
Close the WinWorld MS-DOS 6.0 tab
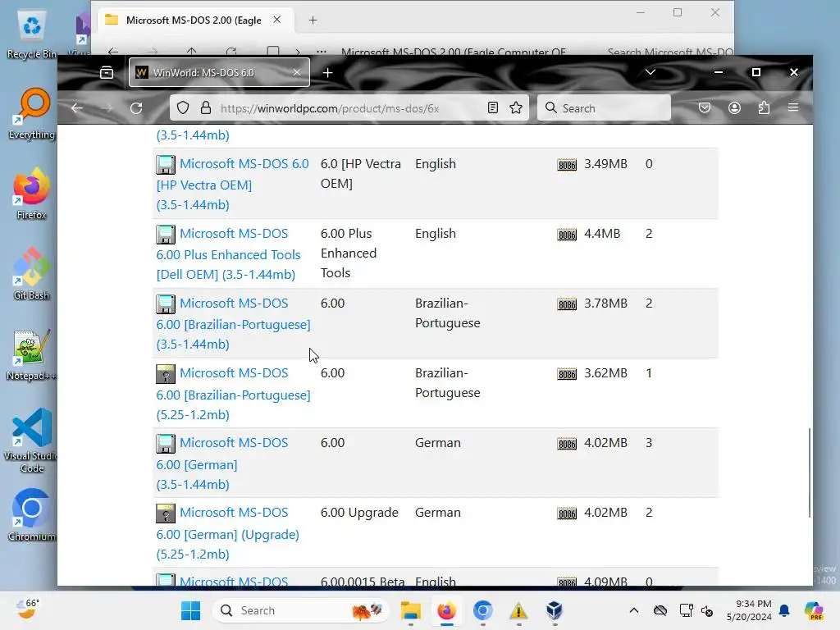297,72
